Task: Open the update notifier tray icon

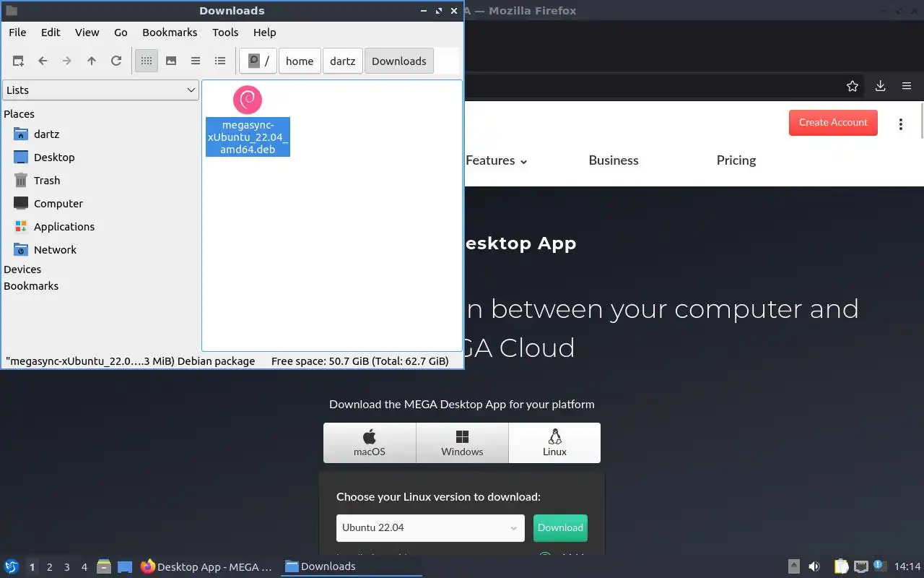Action: [879, 566]
